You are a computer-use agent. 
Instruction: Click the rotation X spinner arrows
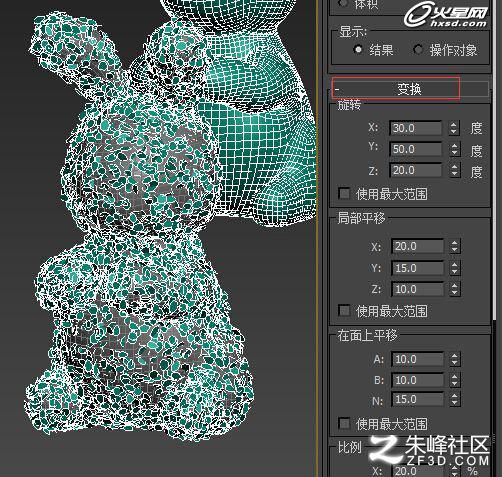tap(454, 128)
